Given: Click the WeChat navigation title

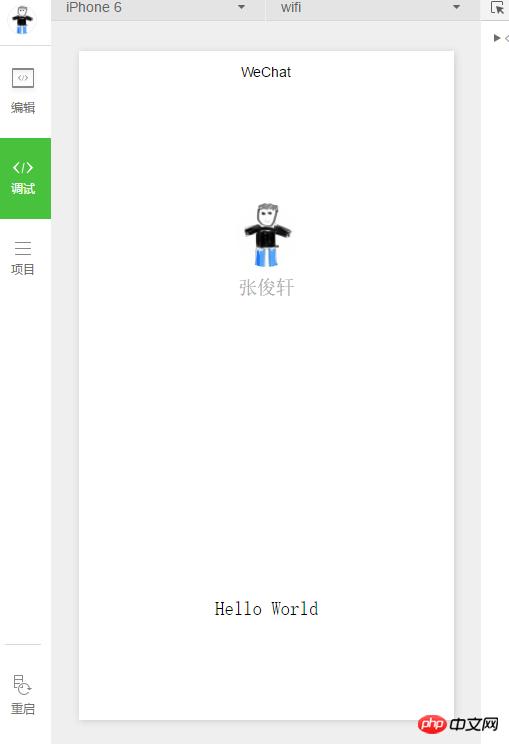Looking at the screenshot, I should [266, 72].
